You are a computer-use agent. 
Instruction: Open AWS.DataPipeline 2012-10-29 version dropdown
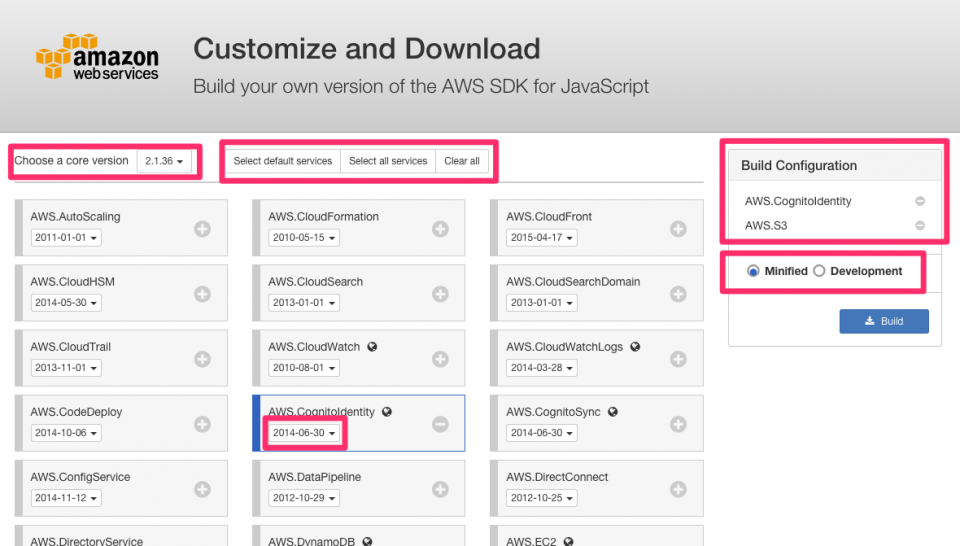pos(304,498)
